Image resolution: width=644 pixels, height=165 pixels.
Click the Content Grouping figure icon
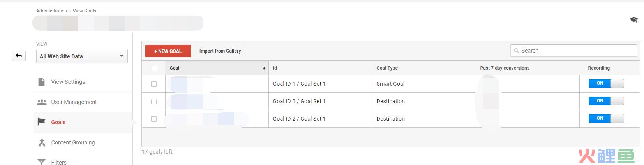tap(42, 142)
